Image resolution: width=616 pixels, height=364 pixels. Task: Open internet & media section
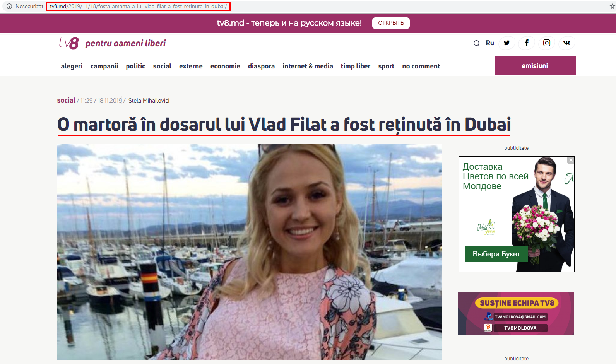pos(308,66)
